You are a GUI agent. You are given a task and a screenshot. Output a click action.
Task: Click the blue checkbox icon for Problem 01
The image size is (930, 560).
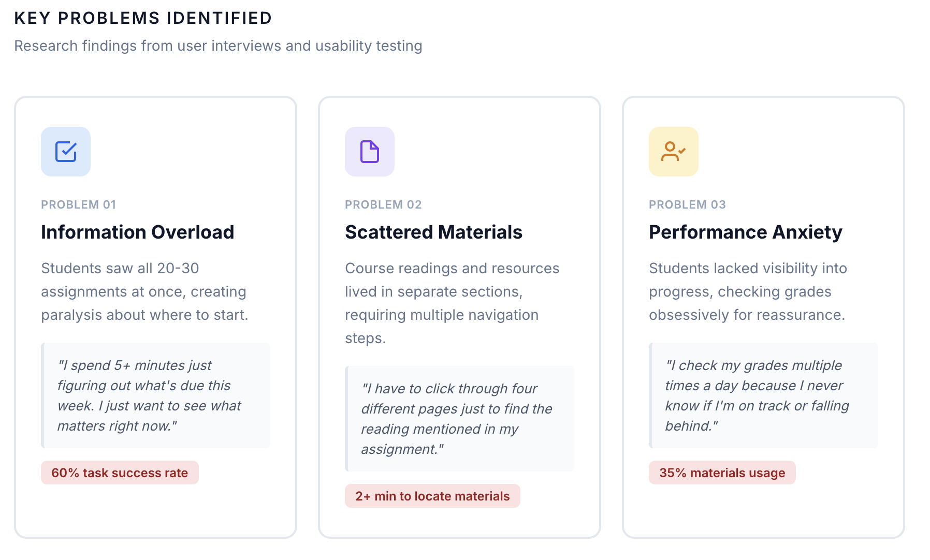[66, 152]
